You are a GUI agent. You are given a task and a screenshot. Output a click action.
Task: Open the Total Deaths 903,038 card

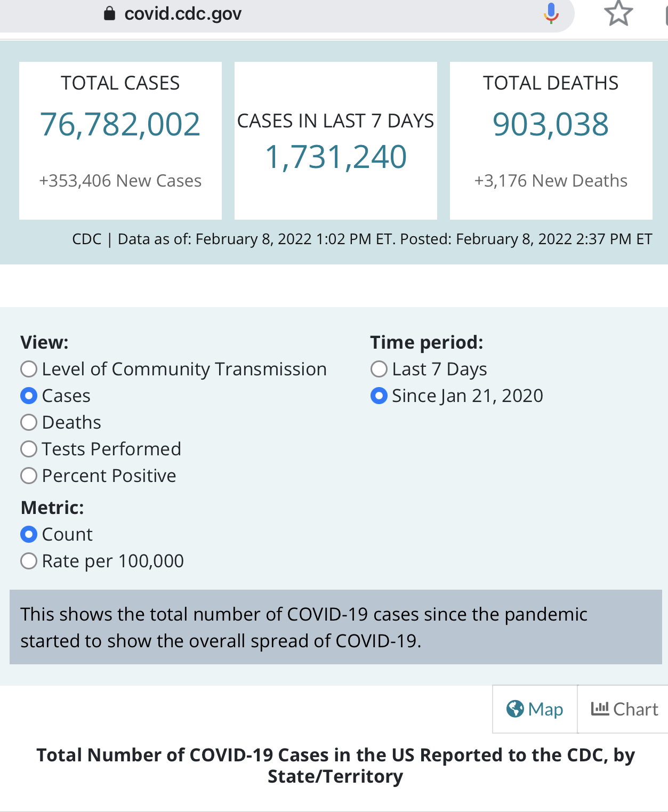pyautogui.click(x=551, y=141)
